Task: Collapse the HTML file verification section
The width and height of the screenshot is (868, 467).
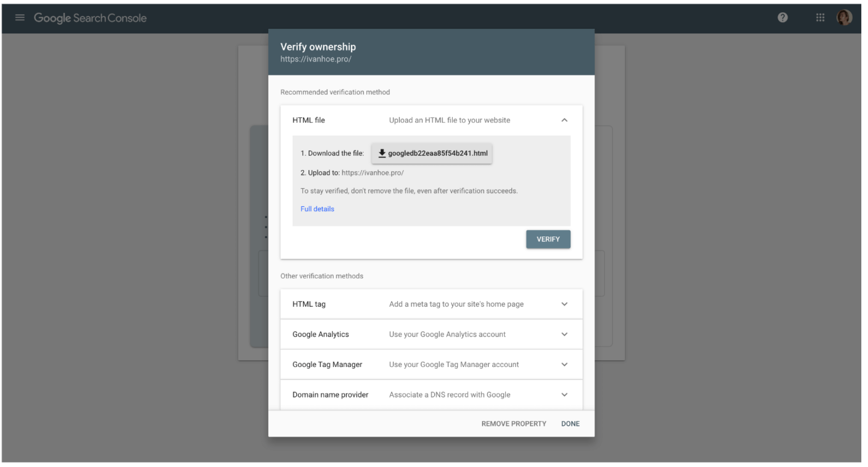Action: [x=564, y=120]
